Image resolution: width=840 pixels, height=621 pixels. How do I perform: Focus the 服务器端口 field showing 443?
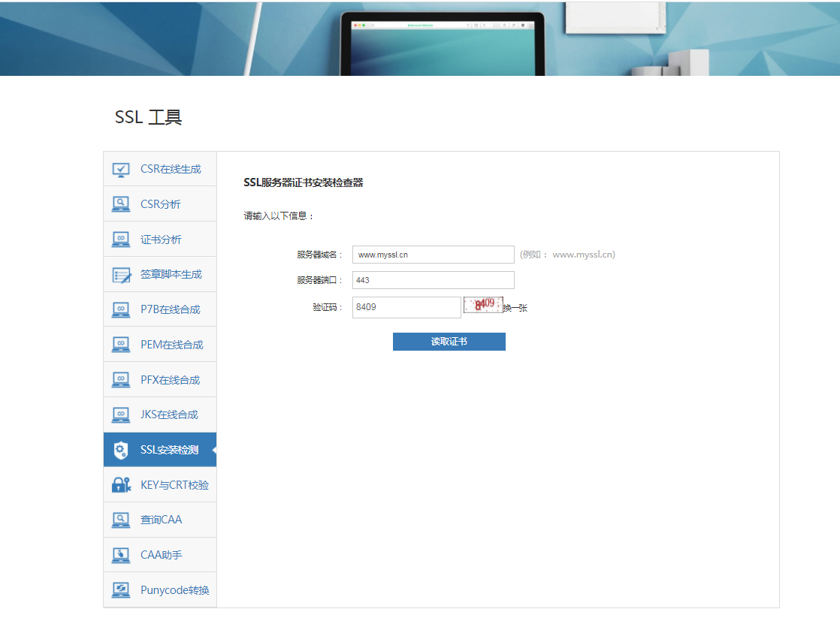tap(434, 280)
